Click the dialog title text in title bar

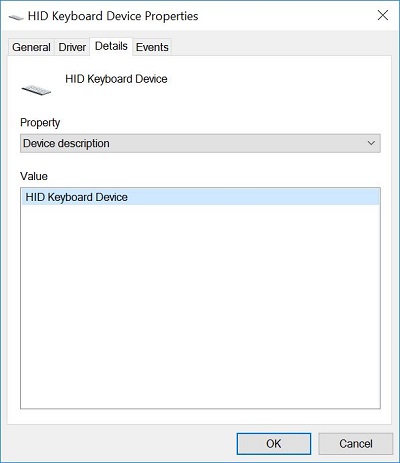click(113, 16)
